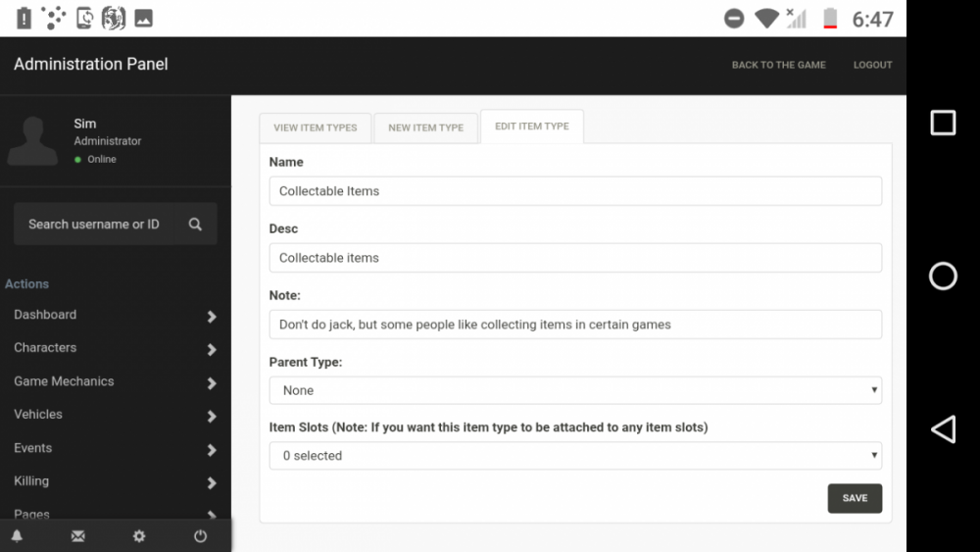
Task: Tap the Android recent apps square
Action: point(943,123)
